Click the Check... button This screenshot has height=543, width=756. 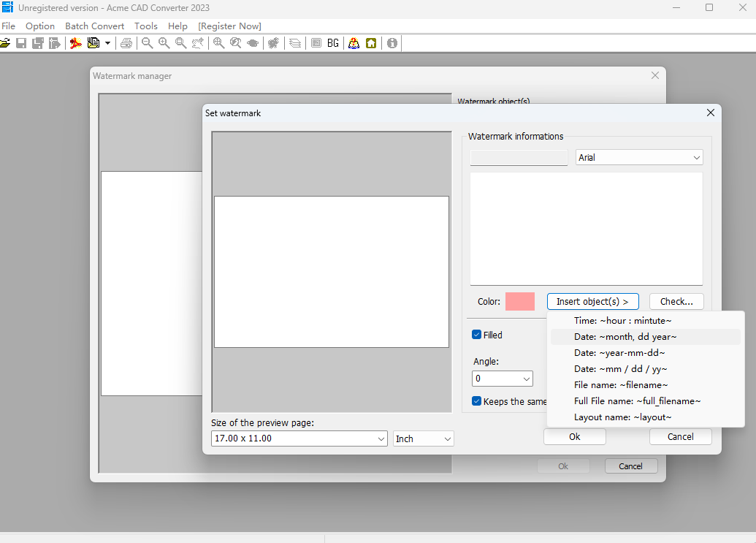click(676, 301)
